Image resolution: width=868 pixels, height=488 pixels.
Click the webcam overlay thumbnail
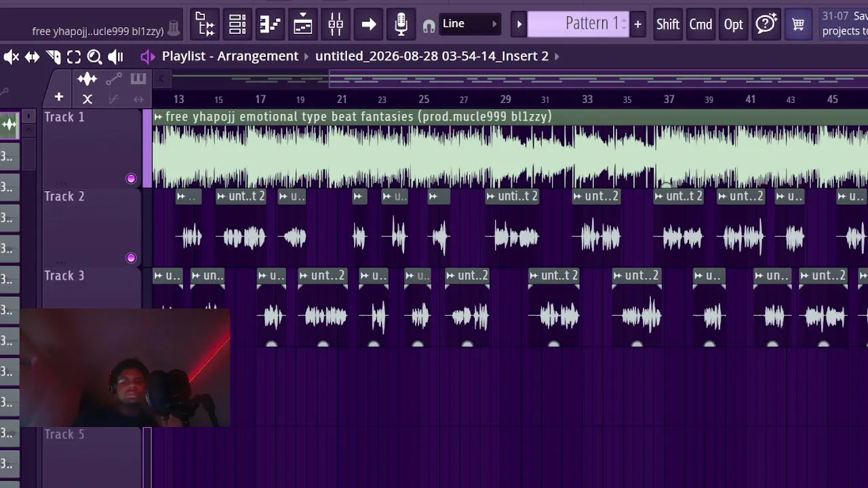pos(125,368)
